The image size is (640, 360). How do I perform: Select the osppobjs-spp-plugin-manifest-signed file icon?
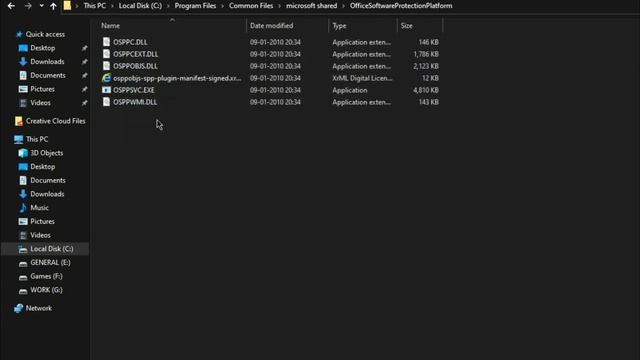107,78
